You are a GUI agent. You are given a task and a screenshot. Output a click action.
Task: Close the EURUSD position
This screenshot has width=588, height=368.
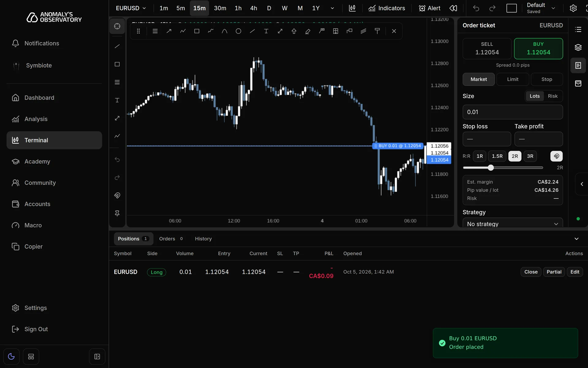coord(531,272)
